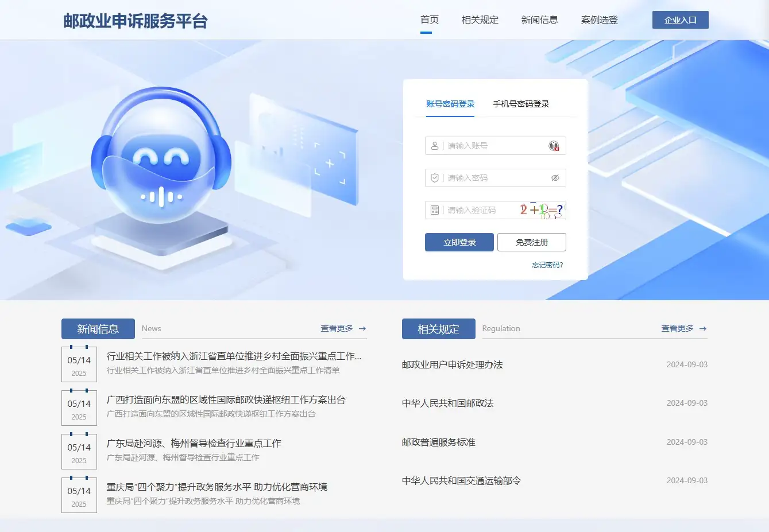Click the arrow icon after News 查看更多

pyautogui.click(x=362, y=328)
